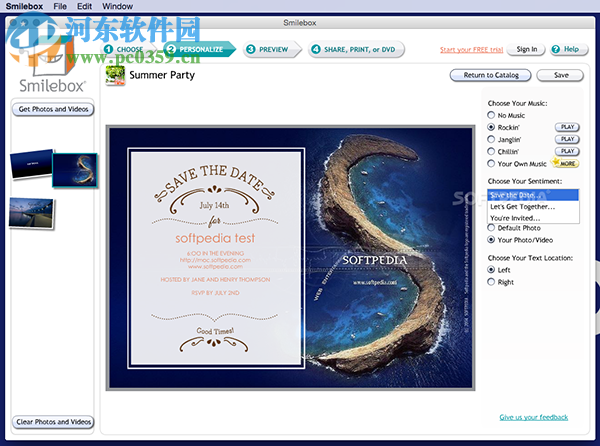Set text location to Left
The height and width of the screenshot is (446, 600).
pos(491,270)
